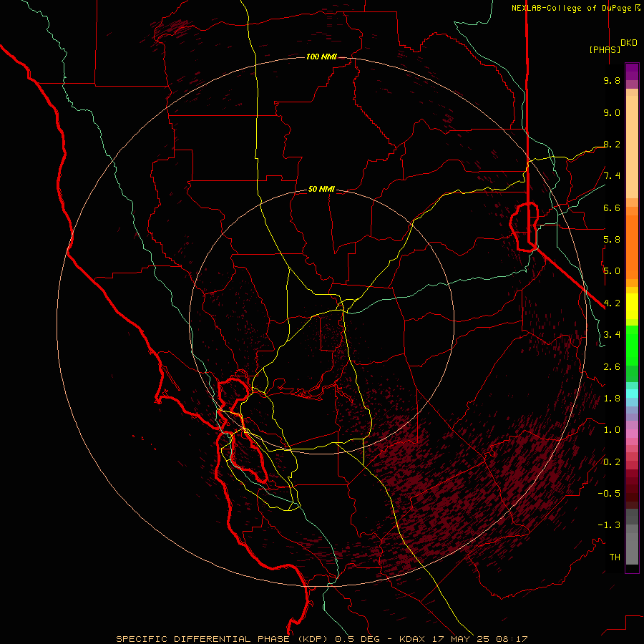Viewport: 644px width, 644px height.
Task: Click the "DKD" label above the color scale
Action: click(x=629, y=43)
